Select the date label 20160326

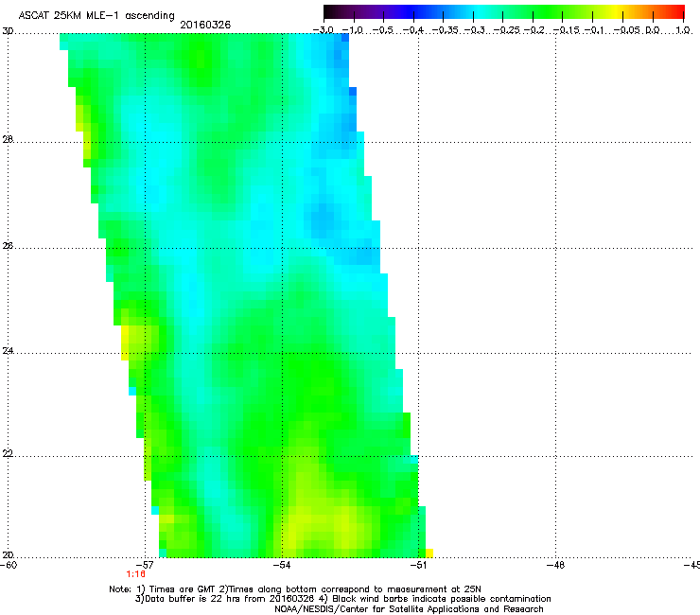pos(205,25)
